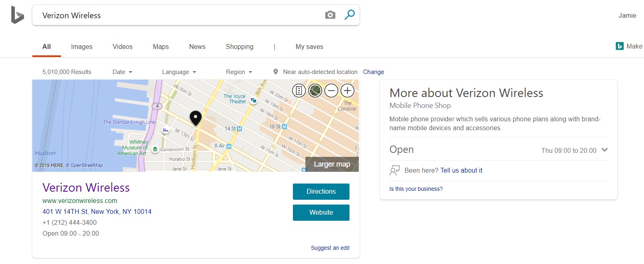Image resolution: width=644 pixels, height=264 pixels.
Task: Switch to the Videos tab
Action: tap(122, 46)
